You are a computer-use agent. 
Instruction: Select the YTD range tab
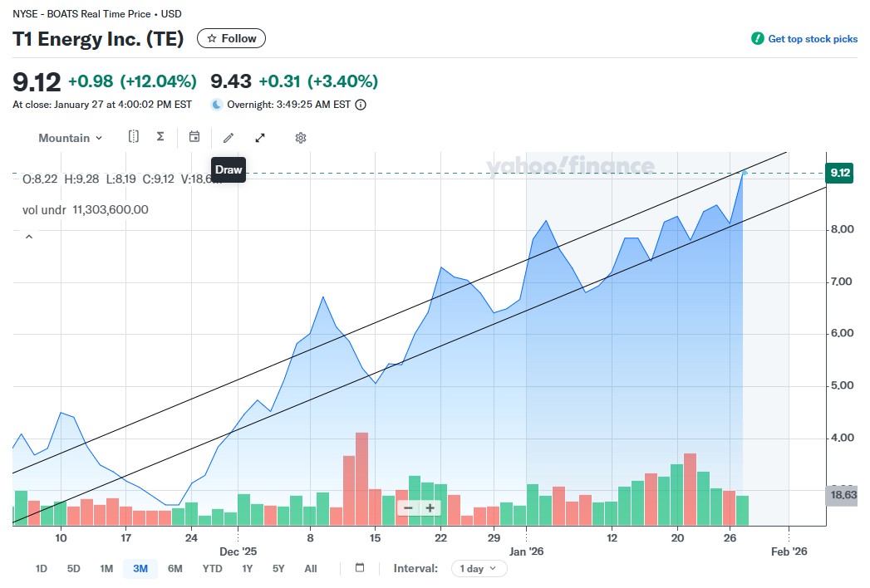click(x=212, y=569)
